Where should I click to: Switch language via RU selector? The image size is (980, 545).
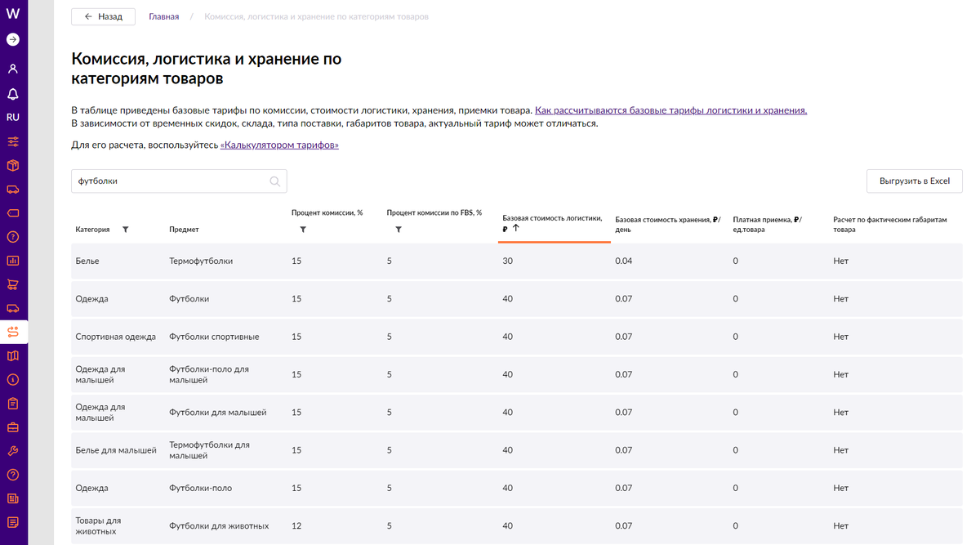tap(13, 117)
